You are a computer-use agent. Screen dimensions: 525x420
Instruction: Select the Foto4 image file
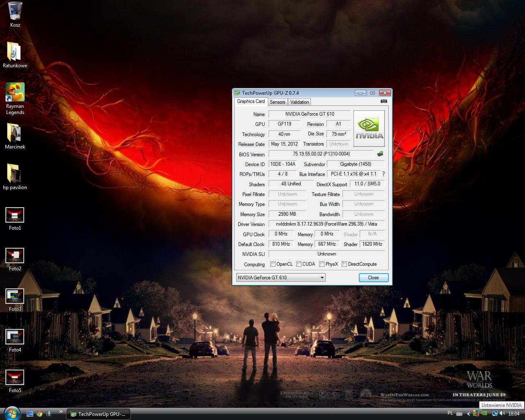tap(15, 341)
